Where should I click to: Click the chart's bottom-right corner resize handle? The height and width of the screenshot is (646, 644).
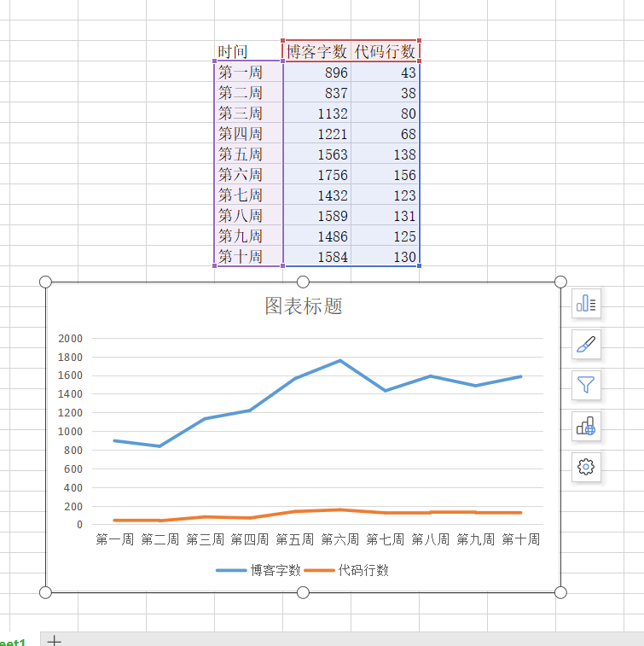click(560, 592)
